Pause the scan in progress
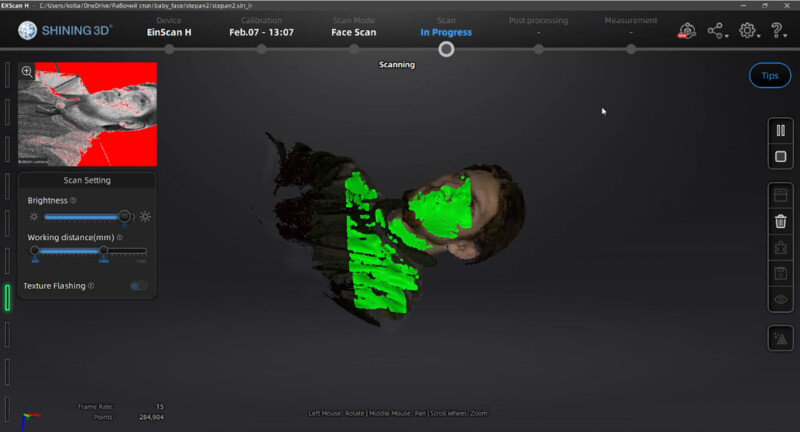 781,131
